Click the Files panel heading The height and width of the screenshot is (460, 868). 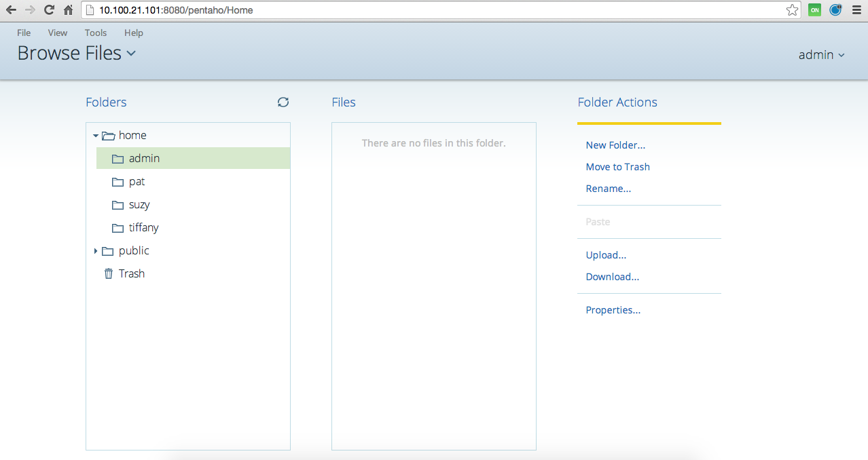pos(344,102)
